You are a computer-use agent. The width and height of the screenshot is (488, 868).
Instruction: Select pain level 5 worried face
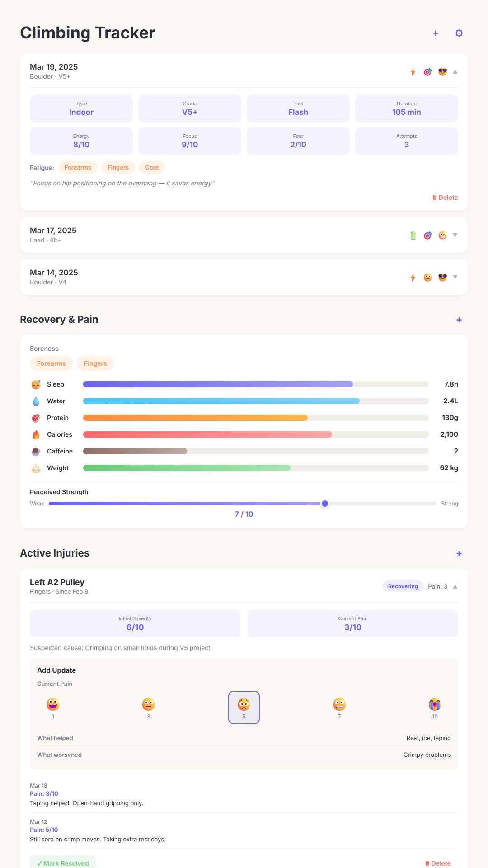pos(244,708)
